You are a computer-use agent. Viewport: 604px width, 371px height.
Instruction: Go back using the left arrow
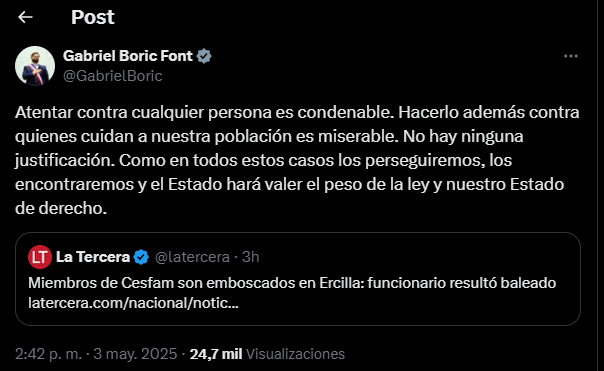tap(25, 17)
